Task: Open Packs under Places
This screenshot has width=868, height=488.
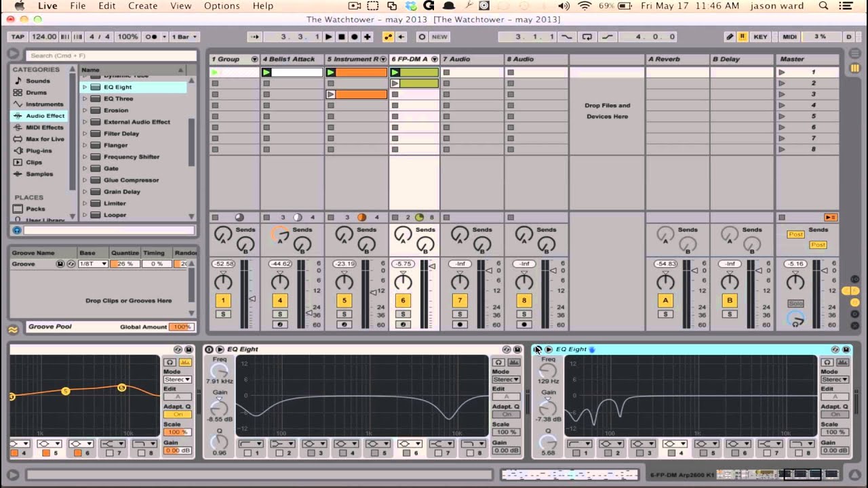Action: tap(35, 209)
